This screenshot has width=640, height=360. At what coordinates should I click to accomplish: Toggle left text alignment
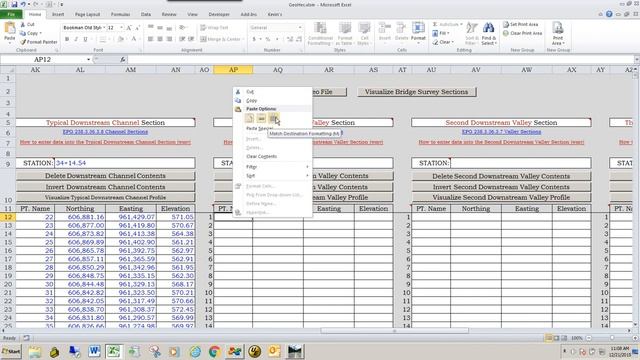150,39
